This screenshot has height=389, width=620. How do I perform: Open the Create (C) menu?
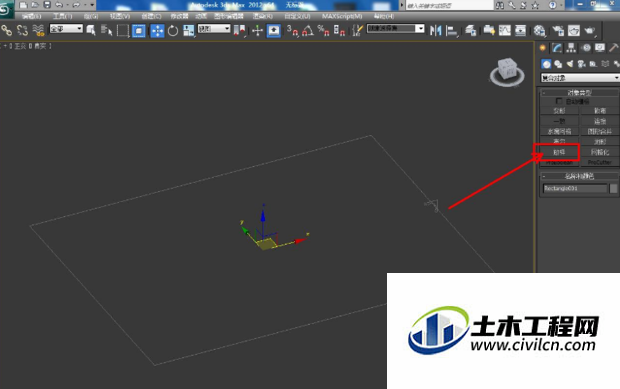point(151,16)
